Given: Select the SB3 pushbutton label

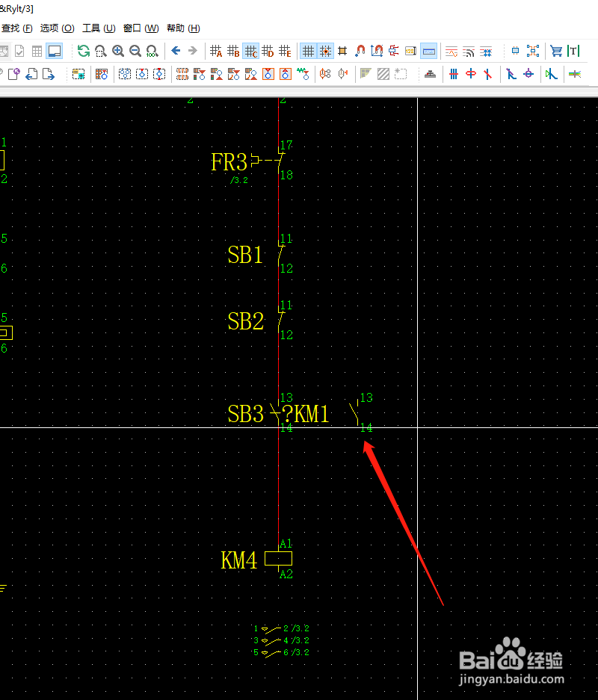Looking at the screenshot, I should 246,414.
